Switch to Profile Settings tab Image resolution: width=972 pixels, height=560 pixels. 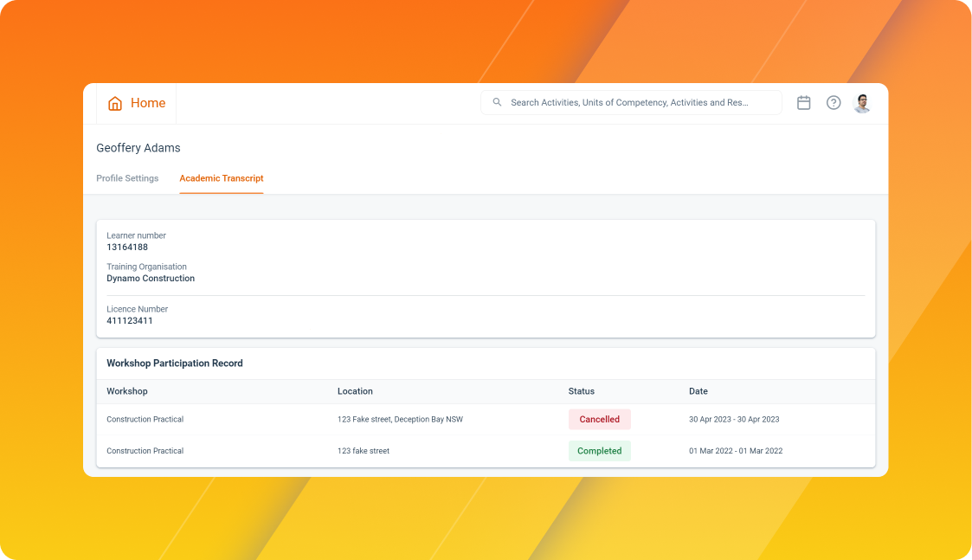coord(127,178)
